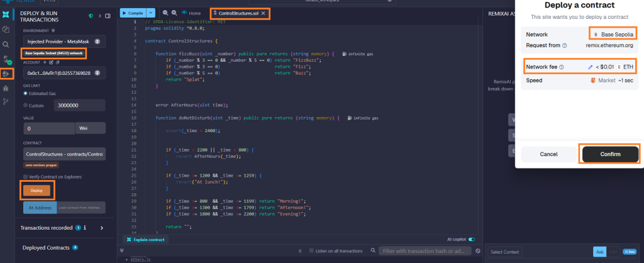This screenshot has height=263, width=644.
Task: Open the Git source control sidebar icon
Action: [6, 102]
